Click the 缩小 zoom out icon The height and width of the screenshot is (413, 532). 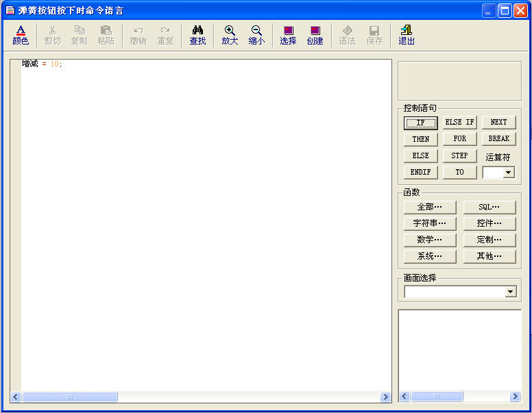pyautogui.click(x=256, y=35)
